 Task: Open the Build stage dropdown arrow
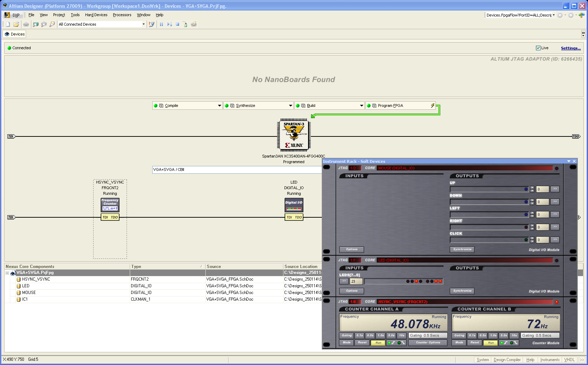(362, 105)
